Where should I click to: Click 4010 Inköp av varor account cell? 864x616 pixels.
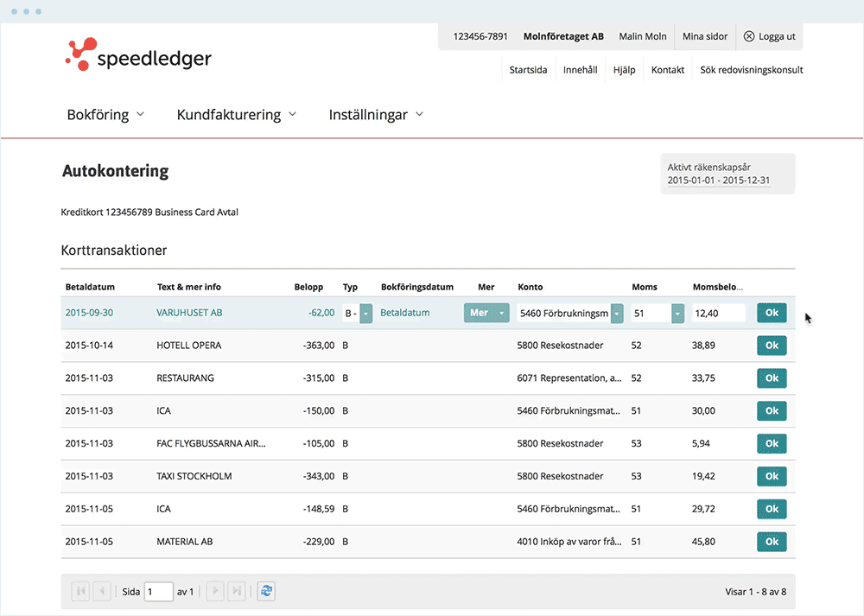pyautogui.click(x=569, y=542)
